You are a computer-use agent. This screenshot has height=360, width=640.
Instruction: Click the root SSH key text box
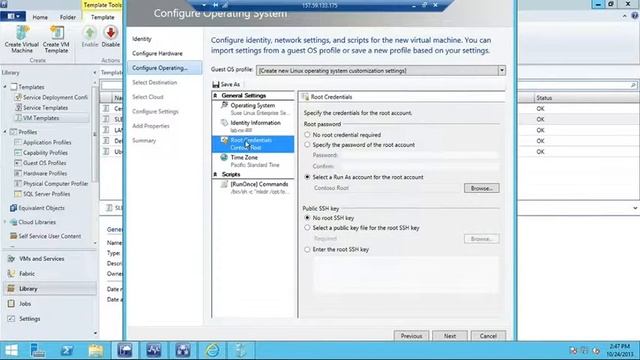(x=405, y=275)
